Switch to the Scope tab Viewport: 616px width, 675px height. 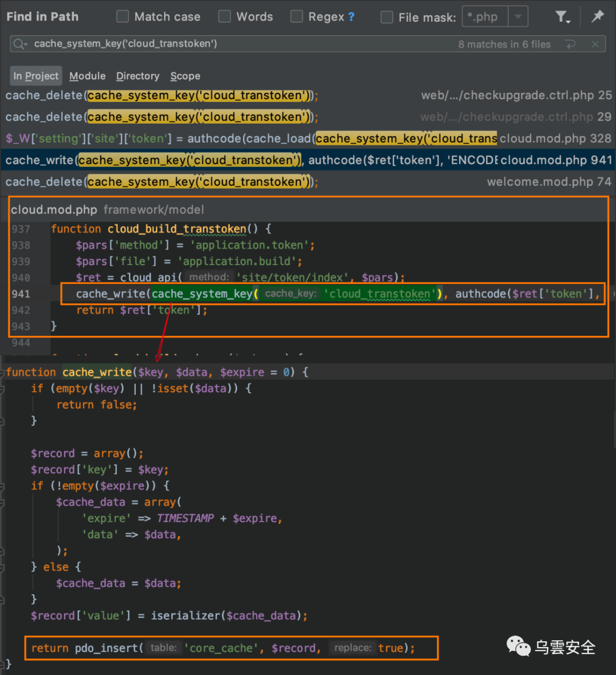(185, 76)
